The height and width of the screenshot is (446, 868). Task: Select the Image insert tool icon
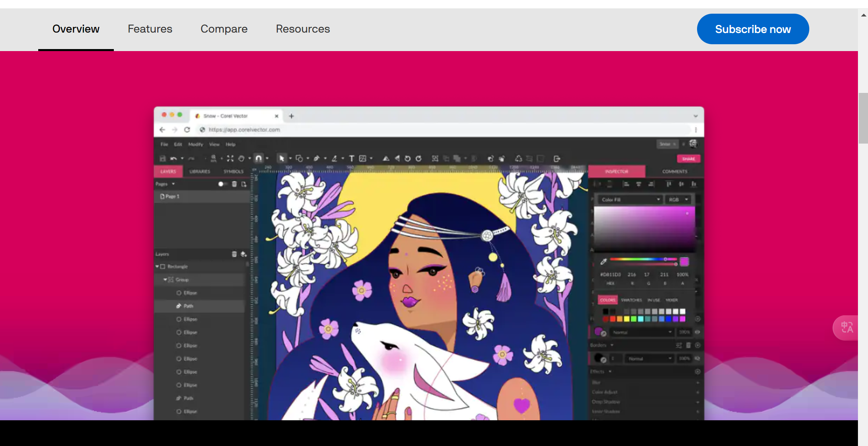(x=363, y=158)
